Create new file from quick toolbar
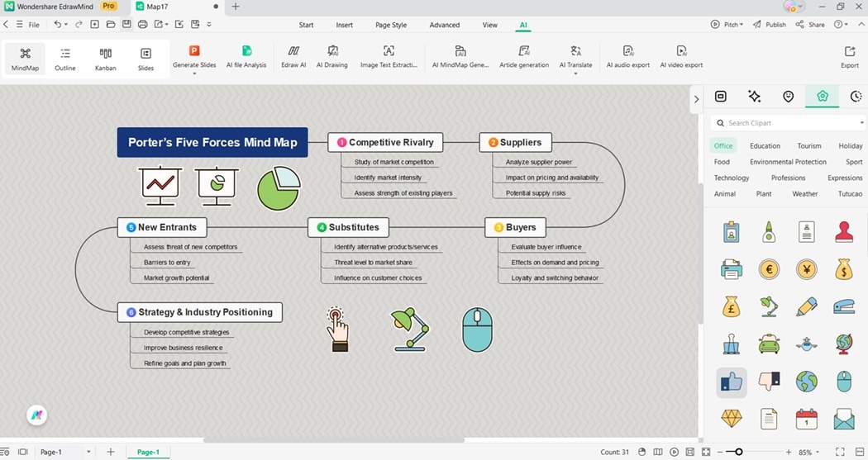This screenshot has width=868, height=460. [95, 24]
